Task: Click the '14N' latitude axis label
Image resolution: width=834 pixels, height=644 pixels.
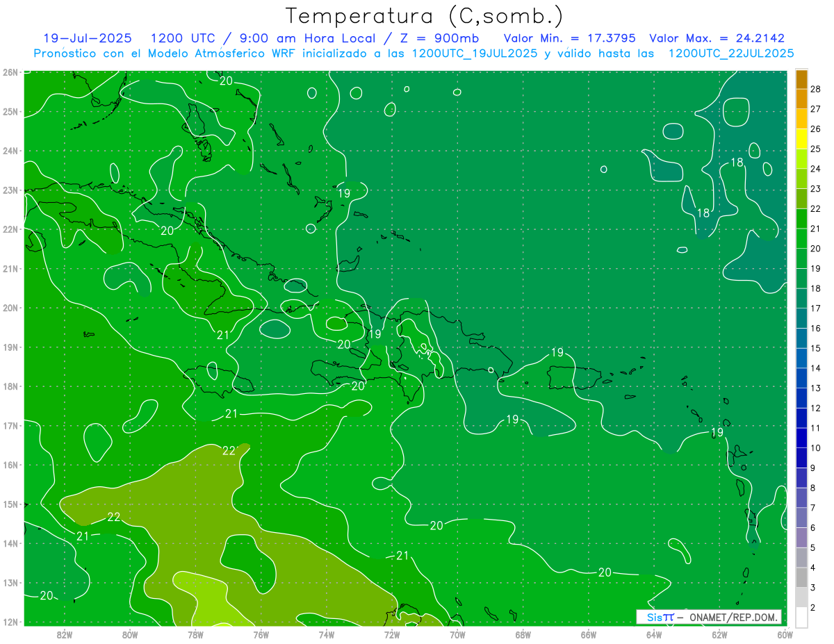Action: tap(10, 543)
